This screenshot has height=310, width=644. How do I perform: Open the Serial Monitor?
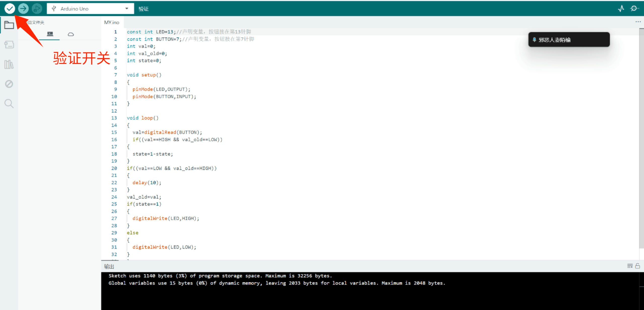click(634, 9)
